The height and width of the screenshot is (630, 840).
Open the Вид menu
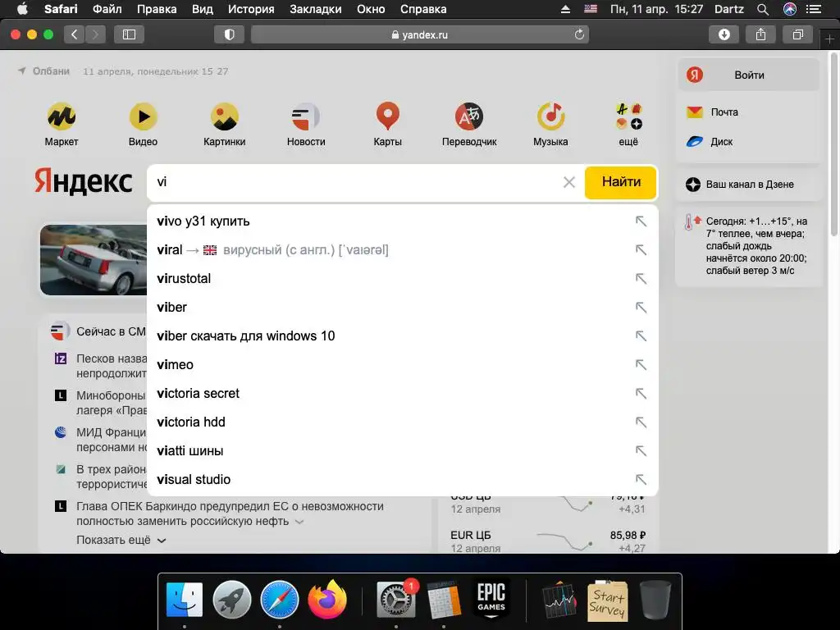[x=203, y=9]
